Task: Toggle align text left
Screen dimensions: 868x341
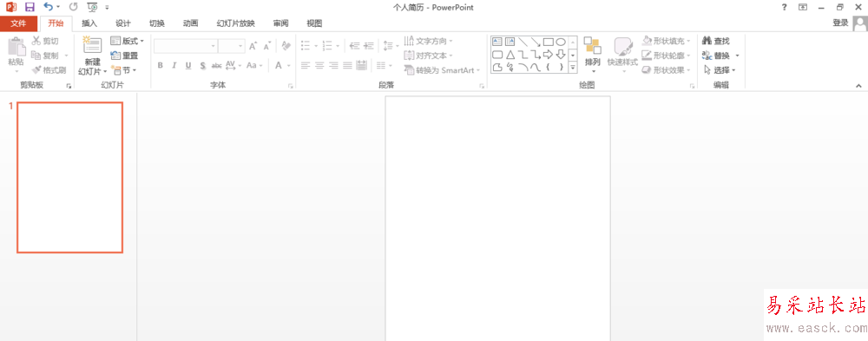Action: (306, 65)
